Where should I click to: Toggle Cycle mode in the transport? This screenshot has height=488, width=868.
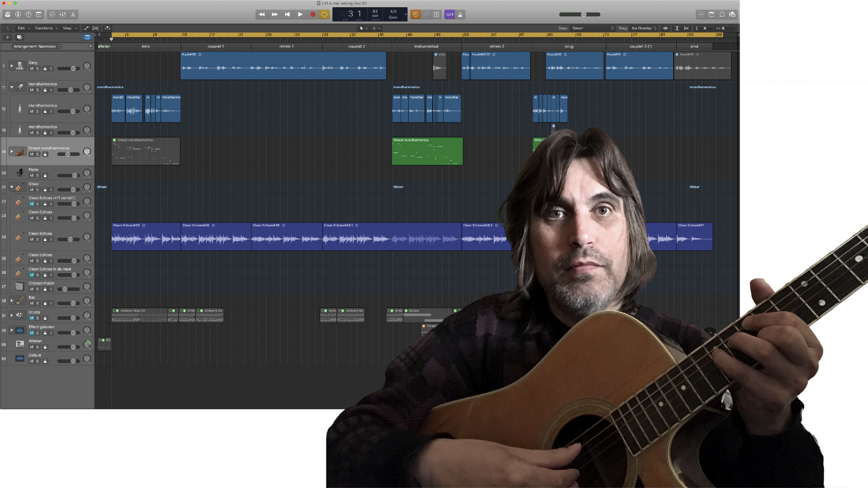pos(324,14)
